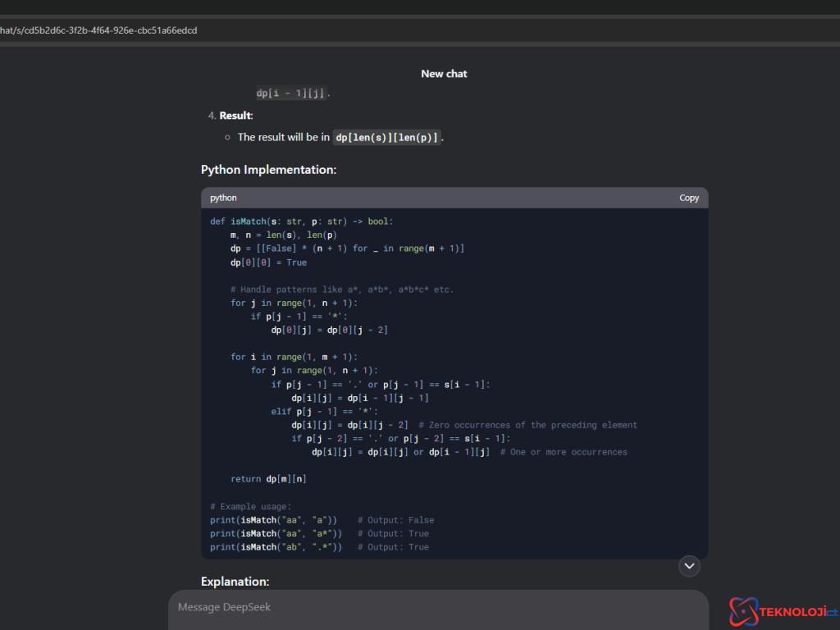This screenshot has width=840, height=630.
Task: Click the python language label
Action: point(223,198)
